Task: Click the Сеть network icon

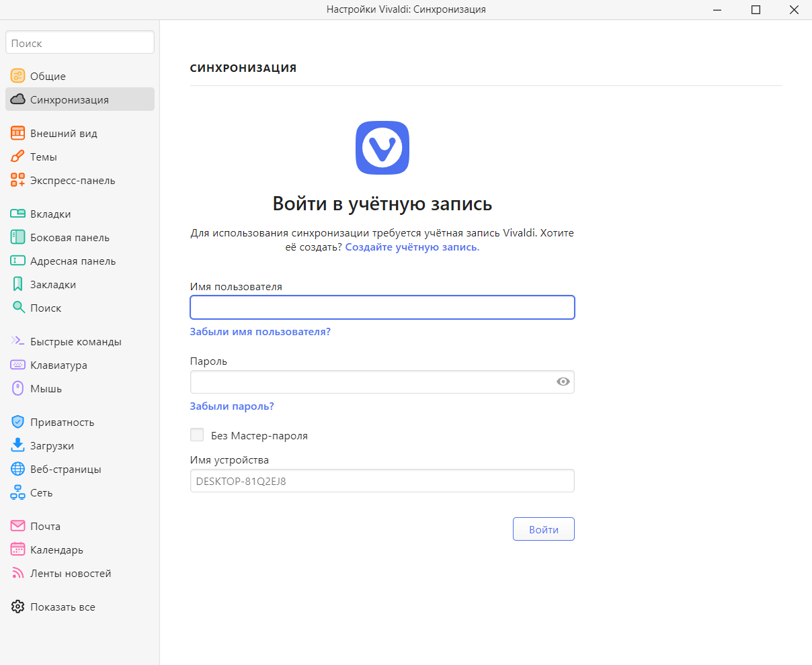Action: 17,492
